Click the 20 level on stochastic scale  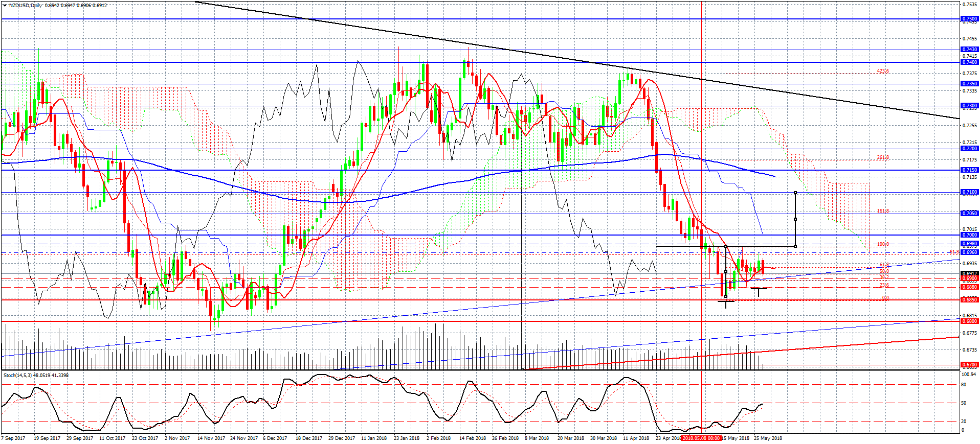coord(964,422)
